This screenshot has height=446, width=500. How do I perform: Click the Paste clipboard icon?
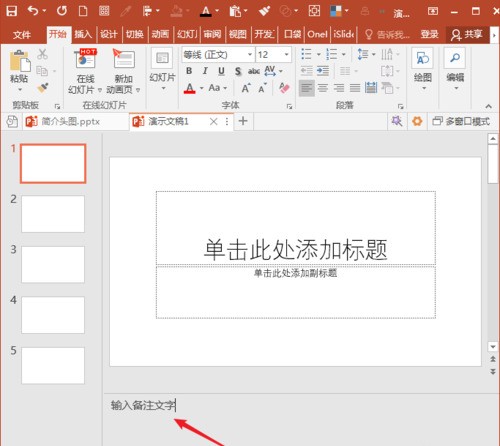click(20, 61)
